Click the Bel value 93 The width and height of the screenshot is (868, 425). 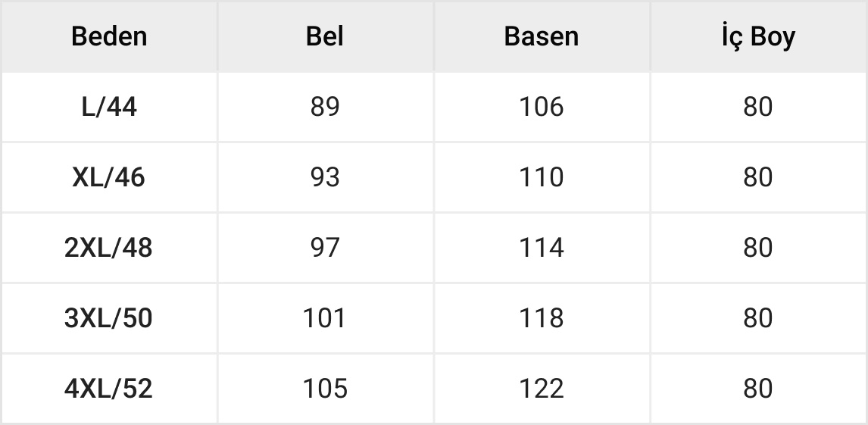pyautogui.click(x=325, y=177)
